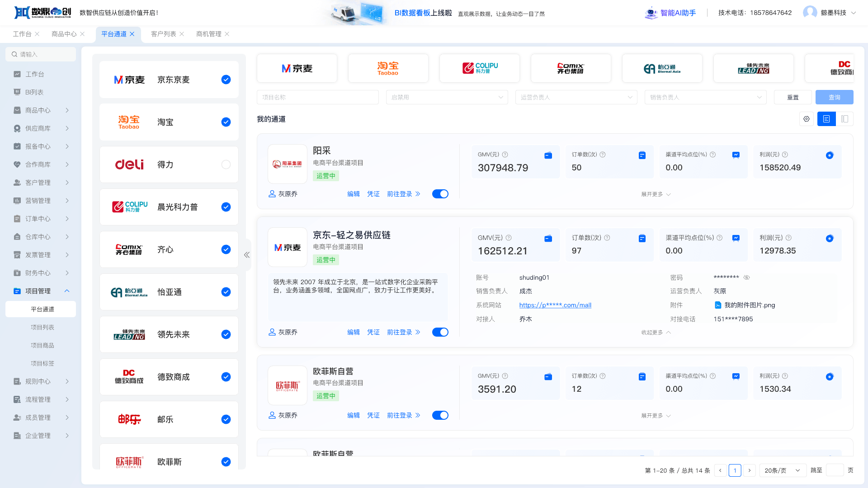
Task: Uncheck 齐心 platform checkbox
Action: coord(226,249)
